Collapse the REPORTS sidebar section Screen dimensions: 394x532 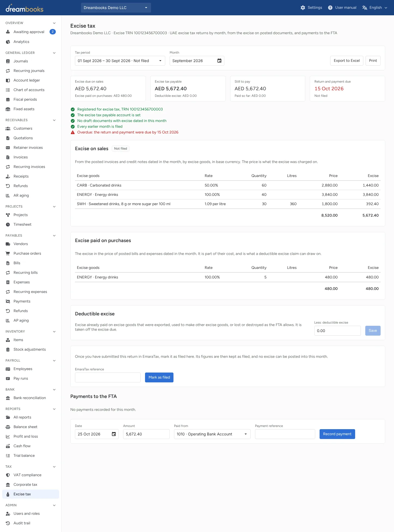point(54,409)
